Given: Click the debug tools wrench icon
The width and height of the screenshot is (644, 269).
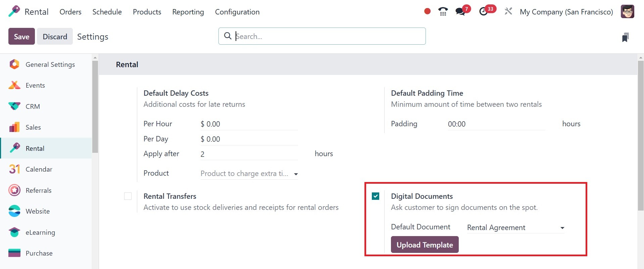Looking at the screenshot, I should coord(508,11).
